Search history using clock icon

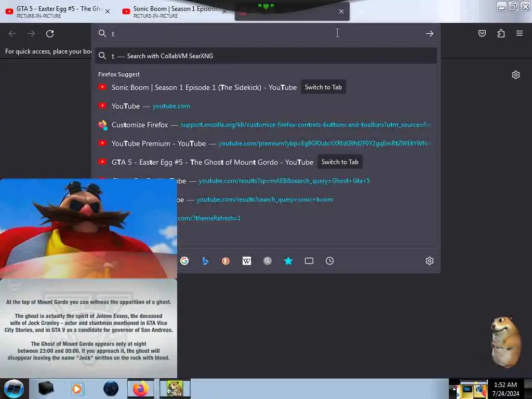tap(330, 261)
